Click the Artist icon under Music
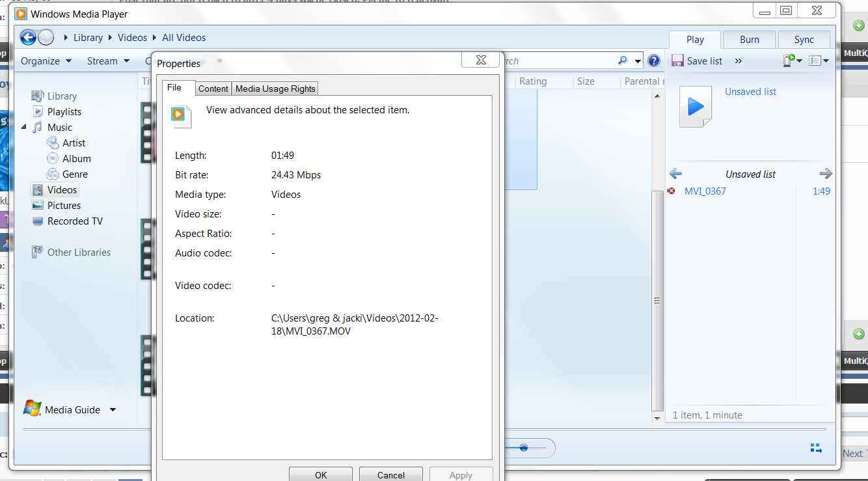 (53, 143)
